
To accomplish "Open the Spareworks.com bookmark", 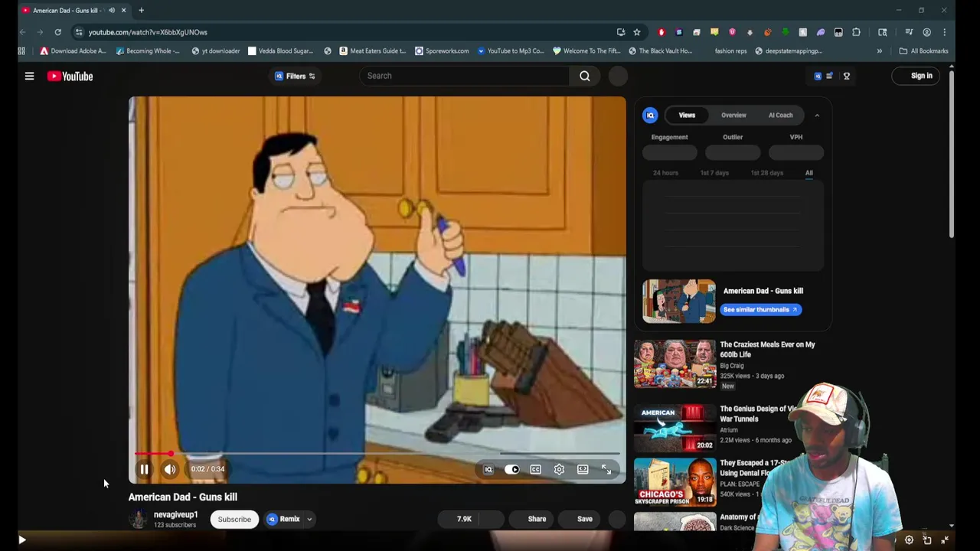I will coord(442,51).
